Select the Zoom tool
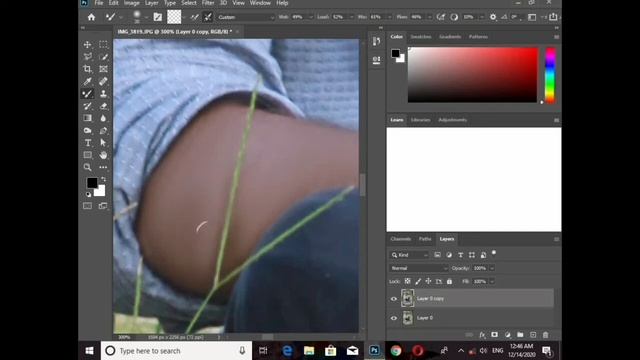This screenshot has height=360, width=640. tap(87, 167)
